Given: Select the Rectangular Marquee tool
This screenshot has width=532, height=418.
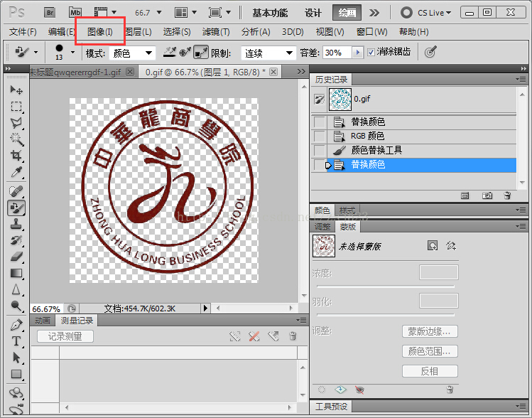Looking at the screenshot, I should point(16,107).
